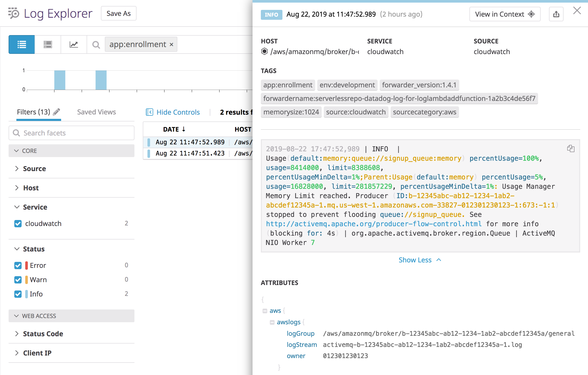The height and width of the screenshot is (375, 588).
Task: Disable the Error status checkbox
Action: tap(18, 265)
